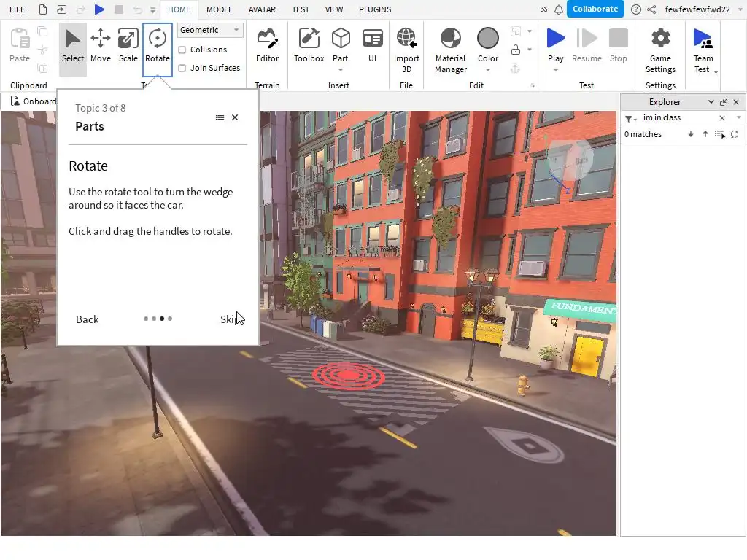Expand the Play dropdown arrow
The width and height of the screenshot is (747, 560).
555,70
